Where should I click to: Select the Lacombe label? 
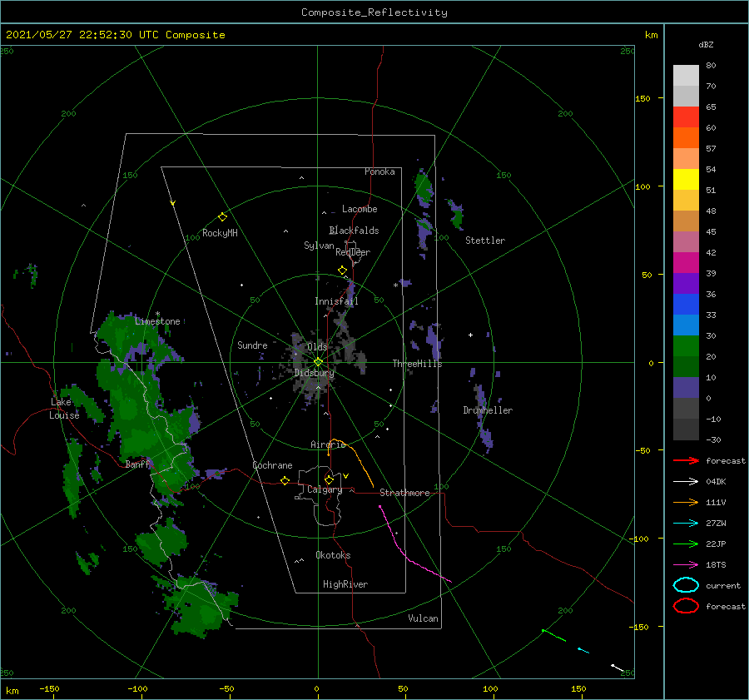[360, 209]
